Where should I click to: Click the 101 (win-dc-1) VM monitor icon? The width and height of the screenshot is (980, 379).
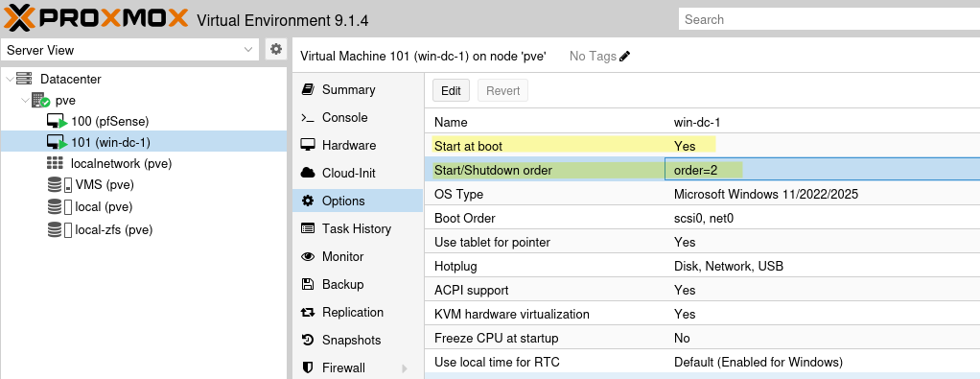click(57, 143)
